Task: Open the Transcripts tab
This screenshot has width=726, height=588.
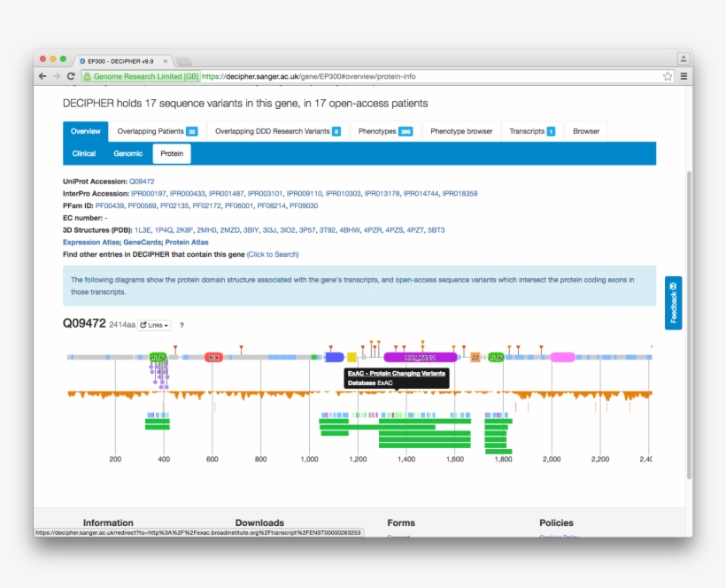Action: (x=532, y=131)
